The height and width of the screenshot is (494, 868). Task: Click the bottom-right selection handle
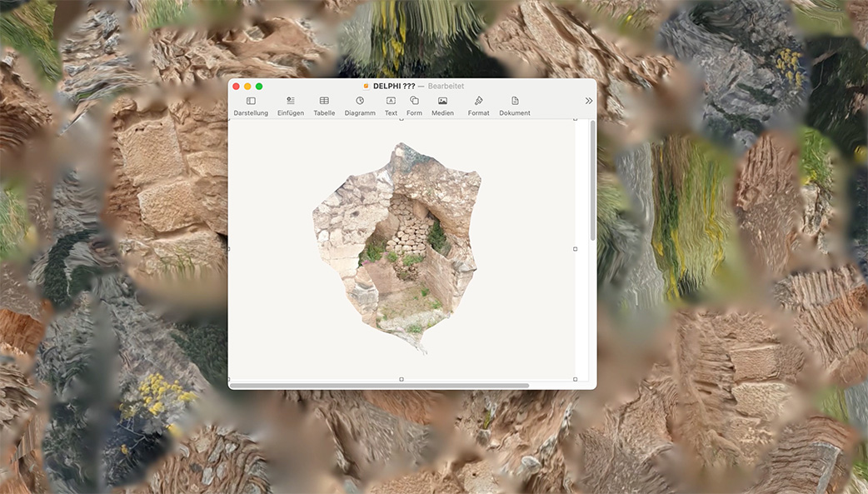click(575, 379)
